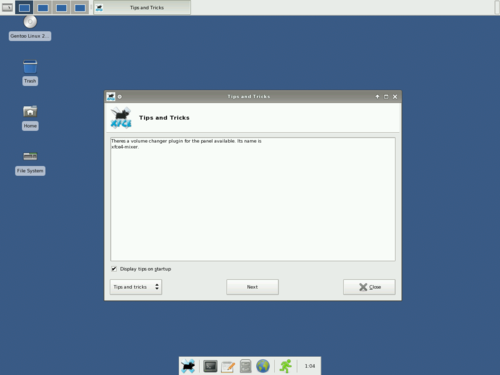Maximize the Tips and Tricks window

tap(386, 97)
